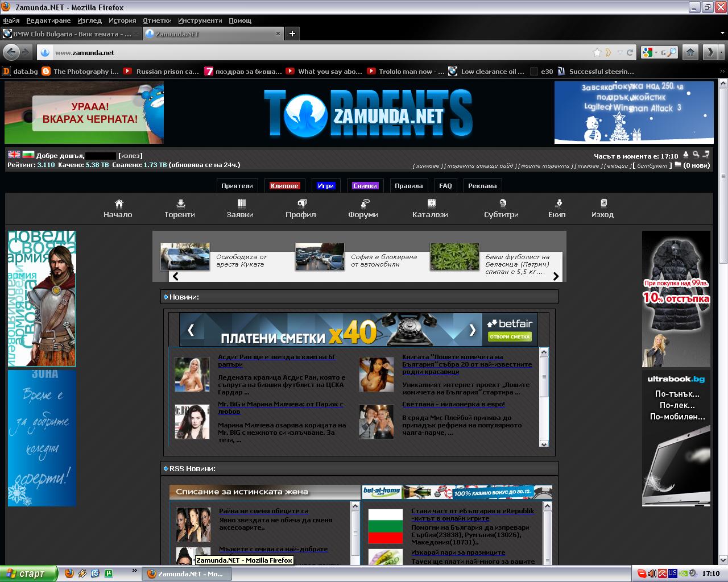This screenshot has width=728, height=582.
Task: Open the red Клипове tab
Action: (285, 186)
